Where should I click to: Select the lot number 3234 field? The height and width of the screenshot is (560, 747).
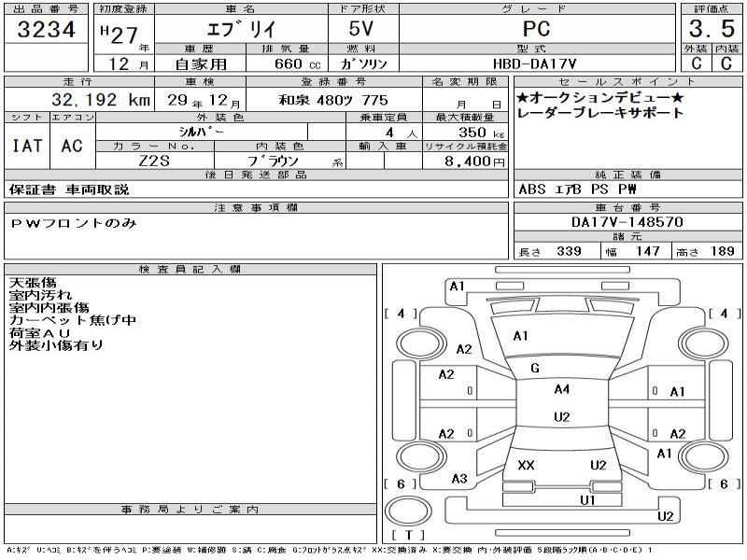[x=46, y=30]
